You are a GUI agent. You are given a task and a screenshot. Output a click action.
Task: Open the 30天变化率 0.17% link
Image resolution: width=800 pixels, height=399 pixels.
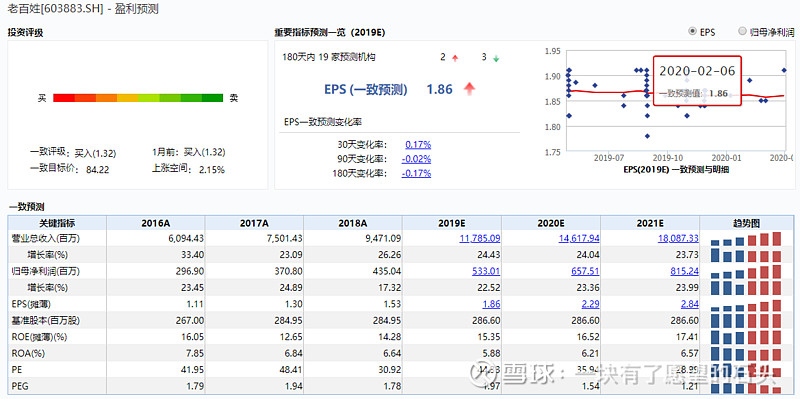pyautogui.click(x=418, y=144)
